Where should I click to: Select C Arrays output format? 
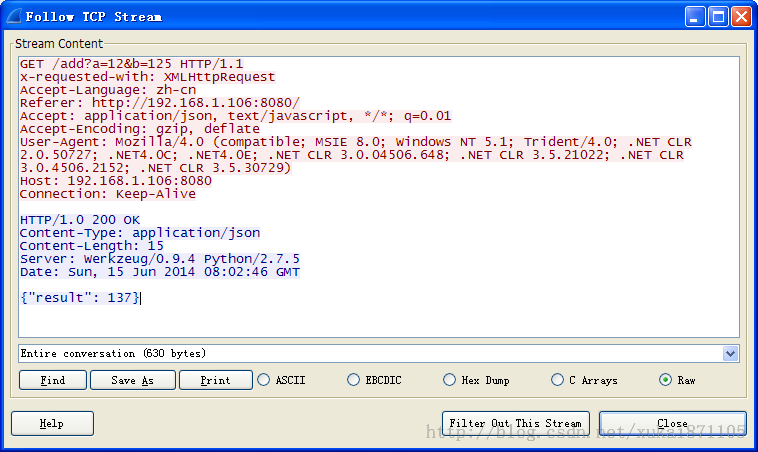[558, 380]
